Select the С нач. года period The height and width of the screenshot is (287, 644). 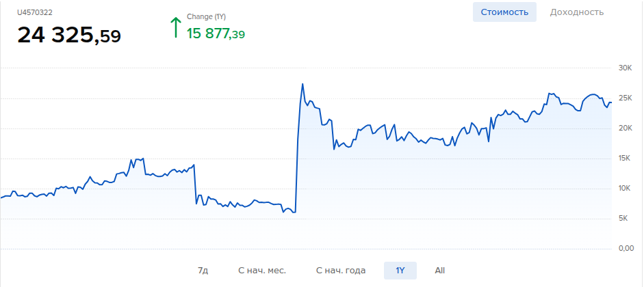click(341, 271)
